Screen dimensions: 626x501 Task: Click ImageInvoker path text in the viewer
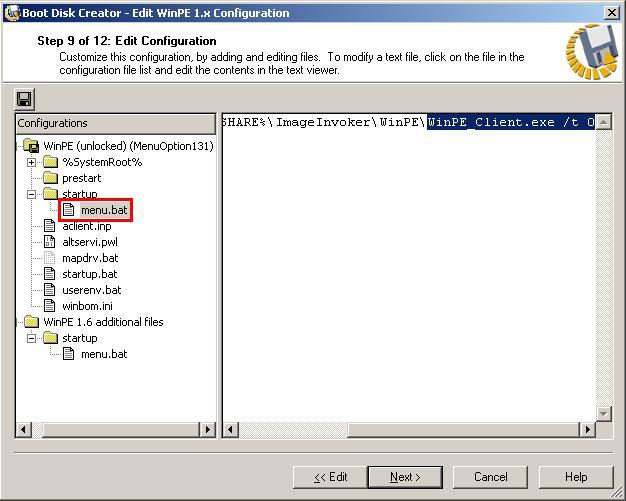click(323, 122)
